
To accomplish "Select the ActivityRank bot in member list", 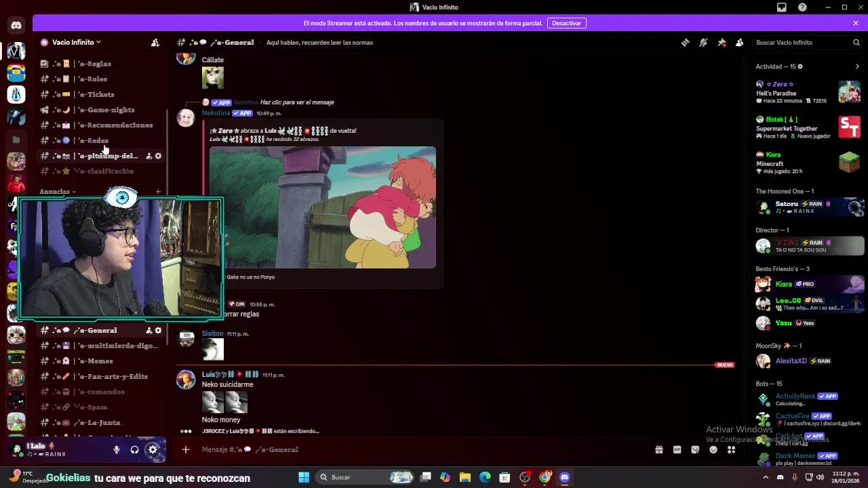I will pyautogui.click(x=809, y=399).
